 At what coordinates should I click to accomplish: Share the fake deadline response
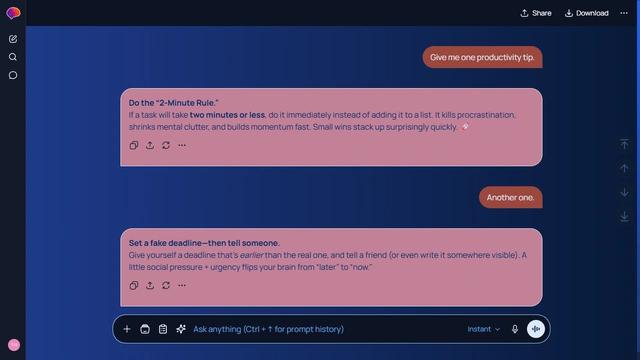150,285
